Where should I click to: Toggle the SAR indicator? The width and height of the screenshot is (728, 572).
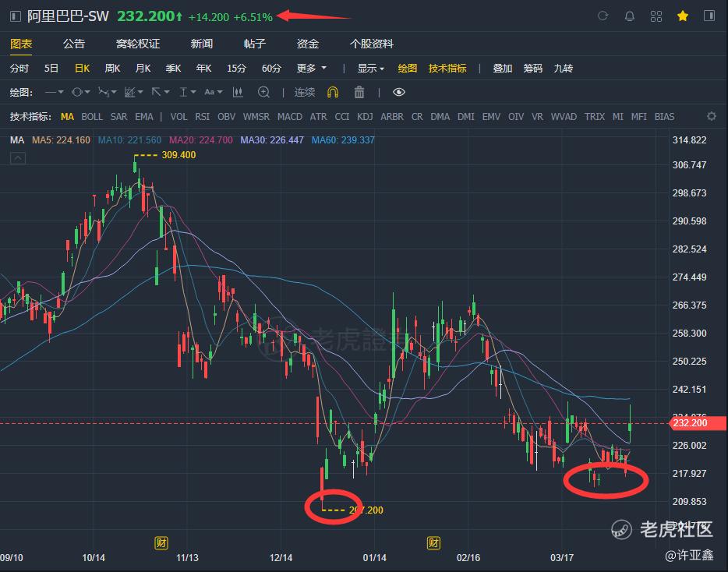coord(118,117)
